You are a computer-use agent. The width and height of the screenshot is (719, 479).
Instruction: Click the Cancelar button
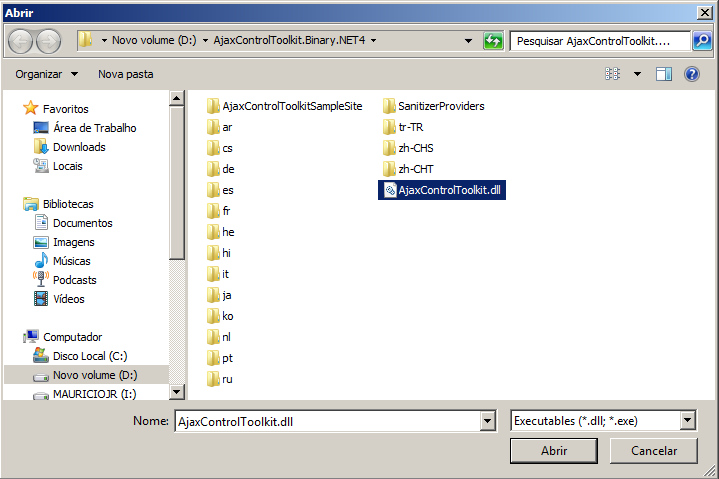653,451
